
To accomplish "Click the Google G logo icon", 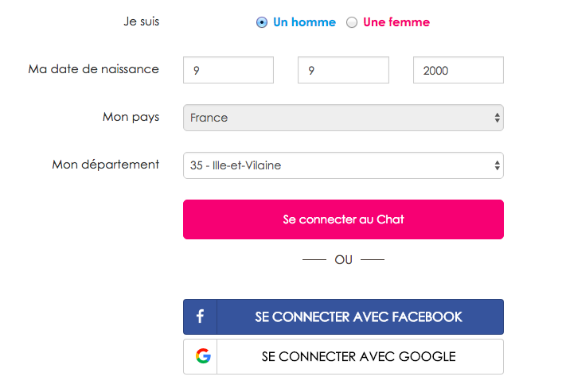I will point(203,356).
